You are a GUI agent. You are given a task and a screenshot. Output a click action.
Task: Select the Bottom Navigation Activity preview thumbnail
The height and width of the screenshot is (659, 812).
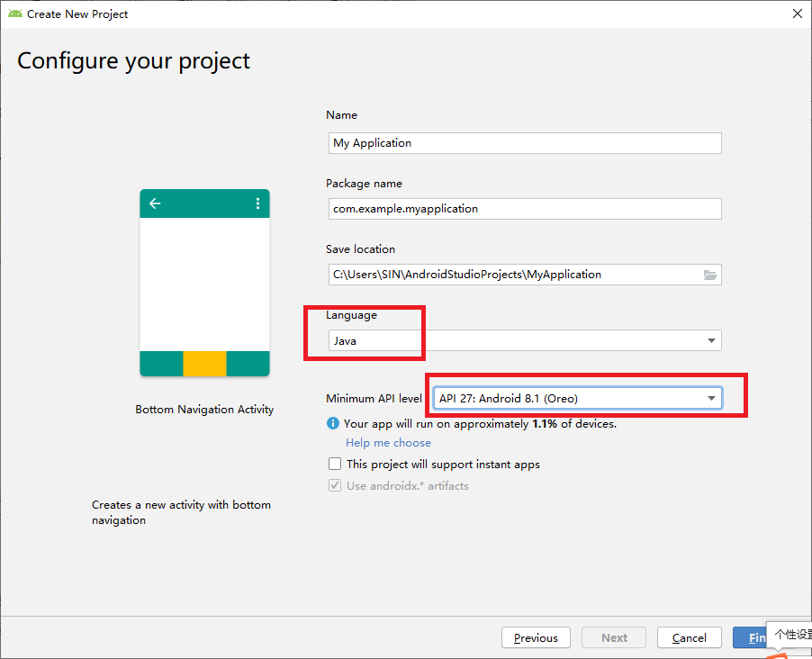(x=204, y=283)
